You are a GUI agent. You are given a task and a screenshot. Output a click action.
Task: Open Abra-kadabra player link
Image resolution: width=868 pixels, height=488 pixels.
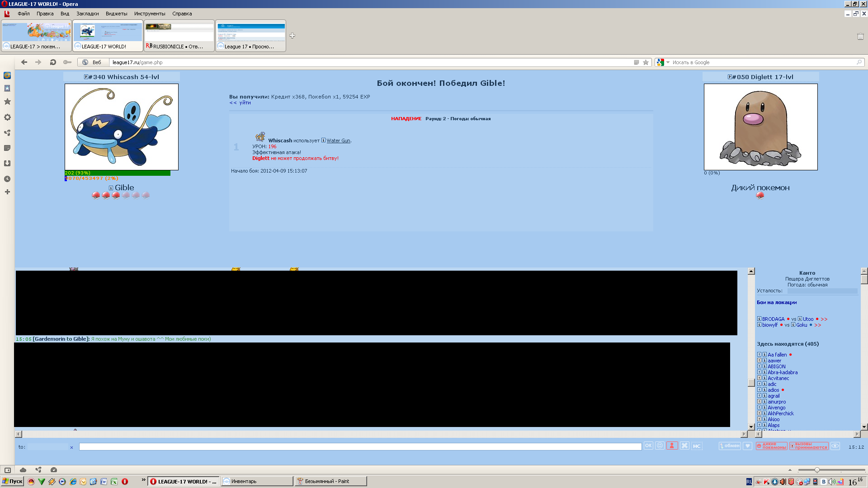[783, 372]
